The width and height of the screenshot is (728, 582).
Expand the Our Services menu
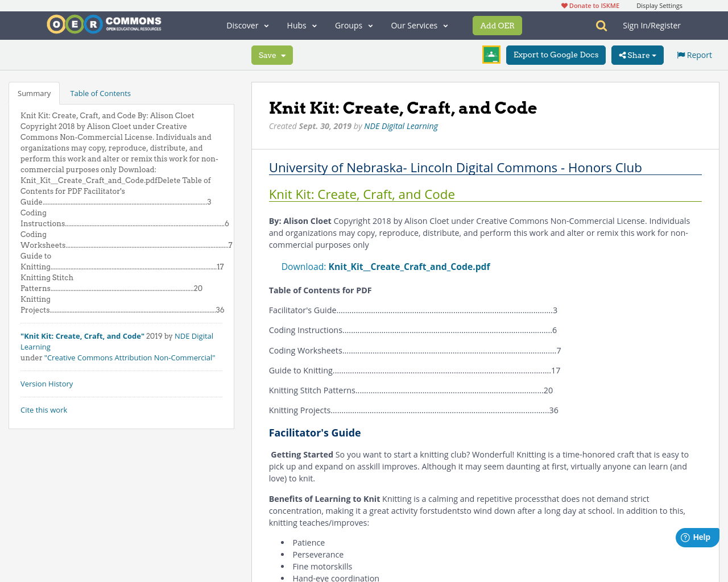coord(419,25)
